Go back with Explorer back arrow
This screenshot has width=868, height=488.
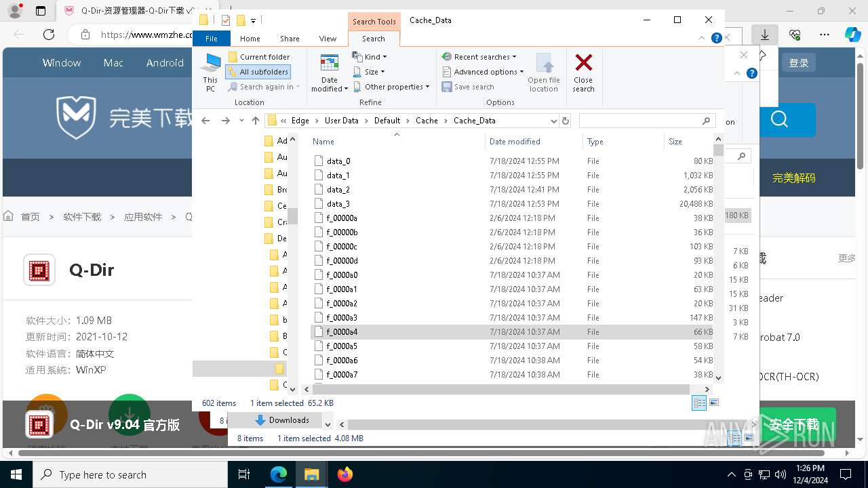206,121
